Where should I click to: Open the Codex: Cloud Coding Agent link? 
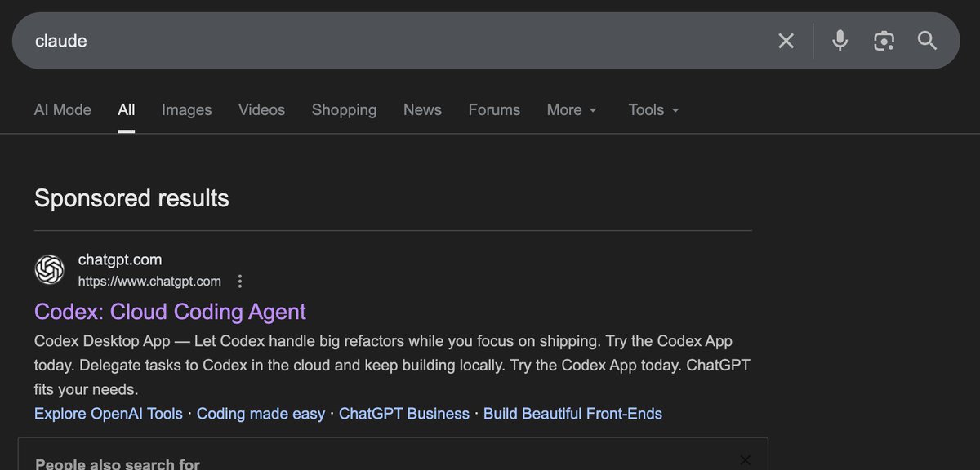(x=170, y=312)
